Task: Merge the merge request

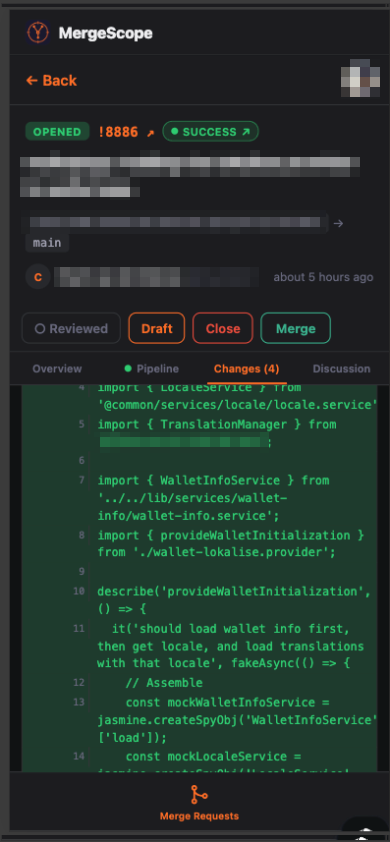Action: pyautogui.click(x=295, y=328)
